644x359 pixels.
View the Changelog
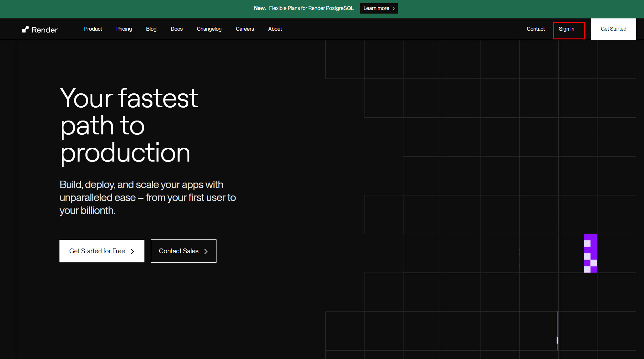coord(209,29)
